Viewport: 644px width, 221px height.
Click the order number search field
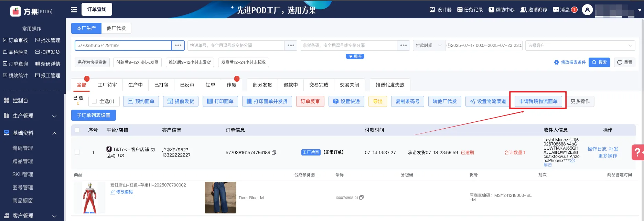click(x=123, y=46)
